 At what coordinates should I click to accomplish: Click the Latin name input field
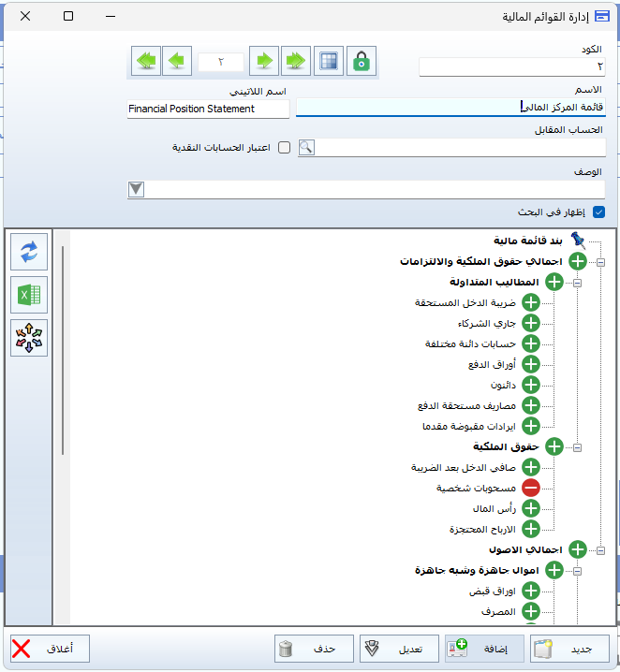[x=208, y=109]
